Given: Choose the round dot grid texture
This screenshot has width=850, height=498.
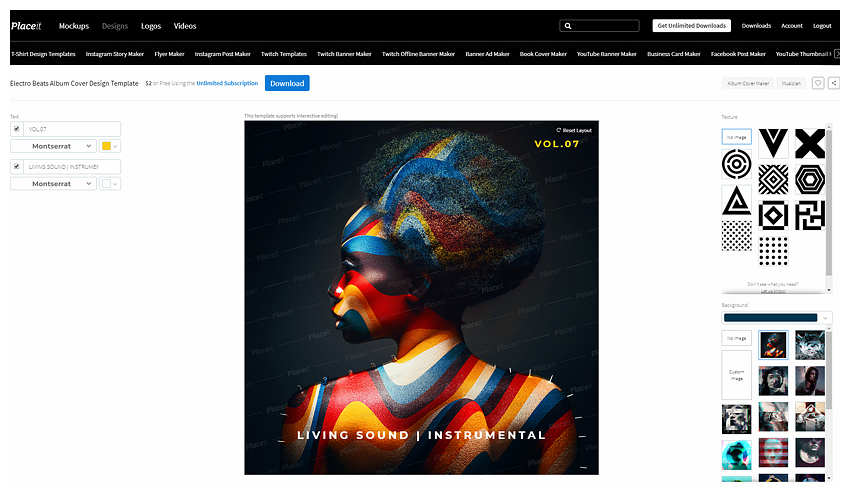Looking at the screenshot, I should (773, 251).
